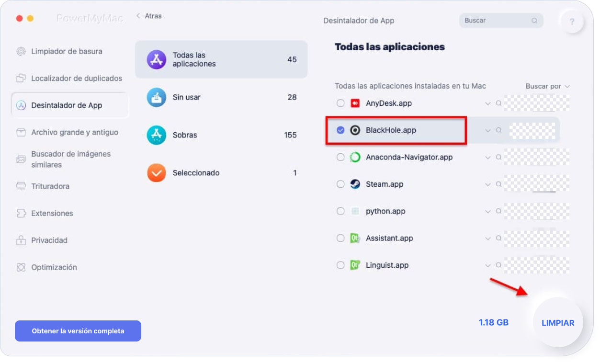Open Optimización in sidebar
The width and height of the screenshot is (600, 364).
[x=69, y=267]
